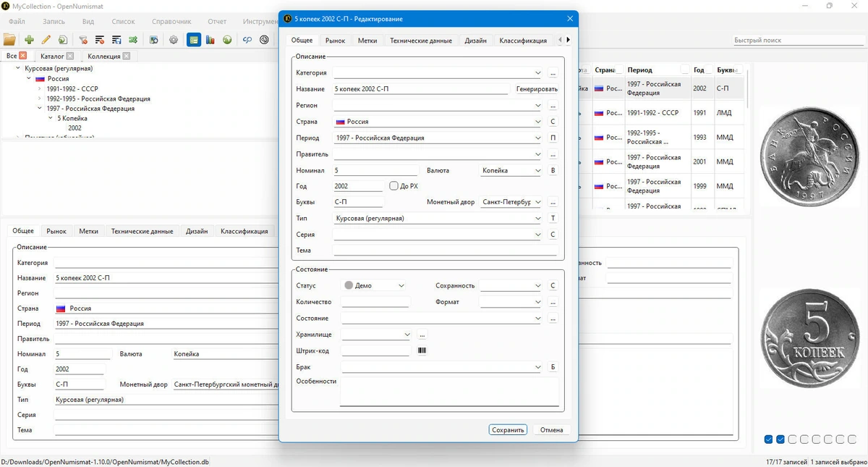
Task: Close the Коллекция tab
Action: click(x=127, y=56)
